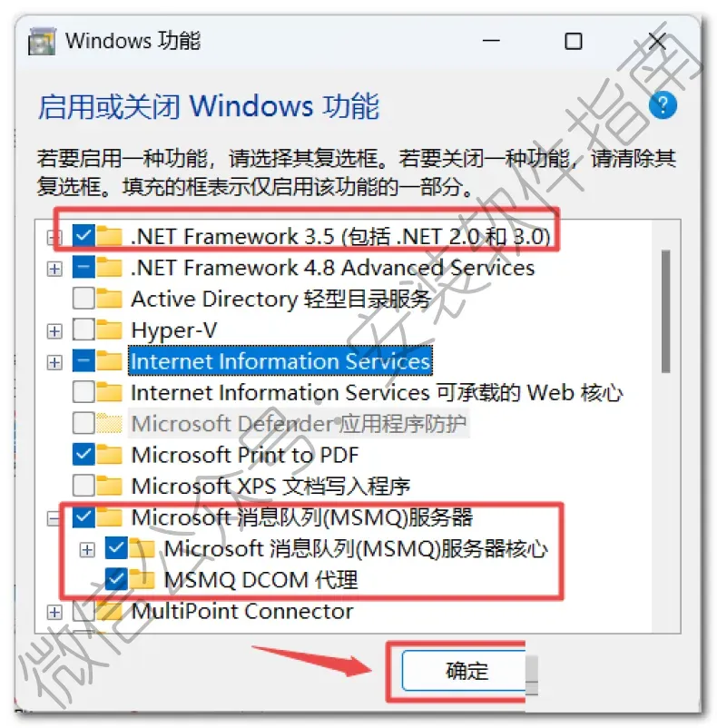The height and width of the screenshot is (728, 717).
Task: Click the Windows Features title bar icon
Action: pyautogui.click(x=42, y=42)
